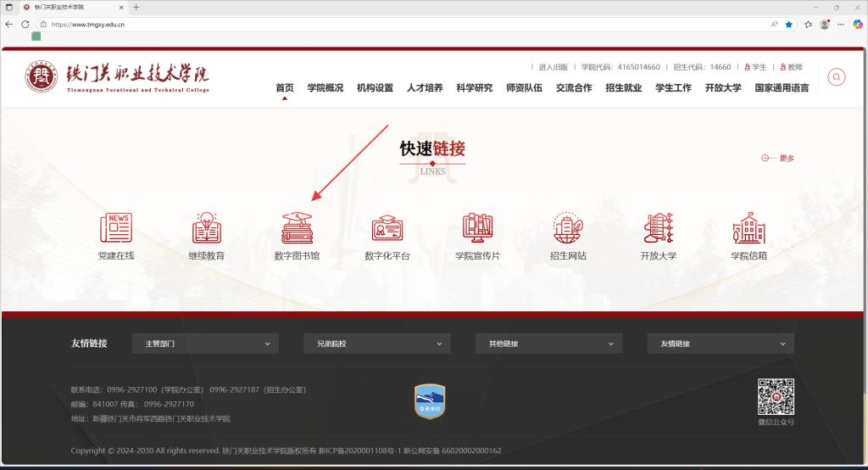Expand the 主管部门 dropdown

point(206,344)
